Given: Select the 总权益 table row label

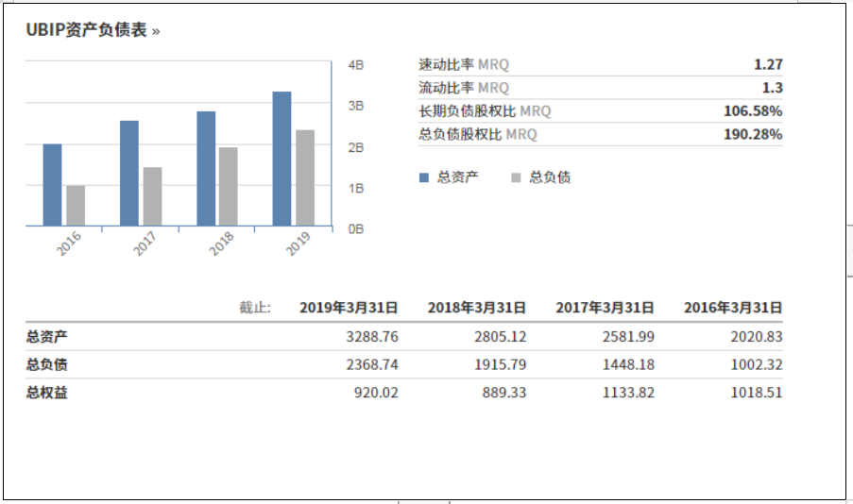Looking at the screenshot, I should tap(47, 393).
